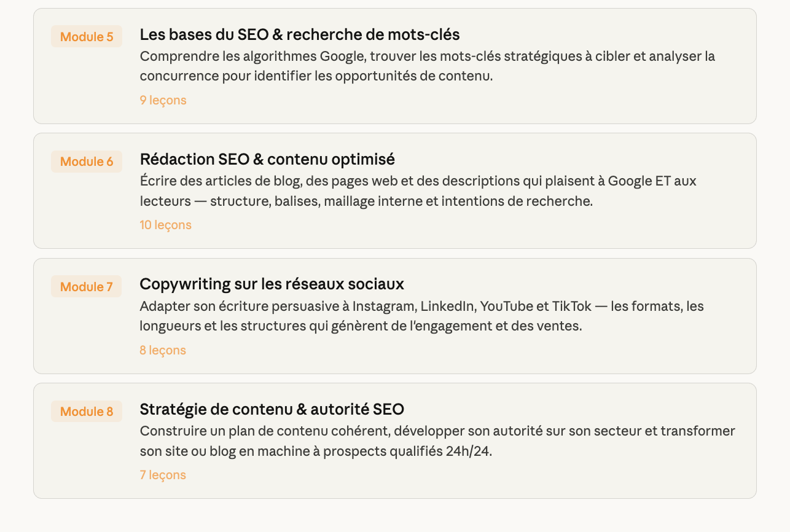This screenshot has width=790, height=532.
Task: Click the "10 leçons" label
Action: pos(165,225)
